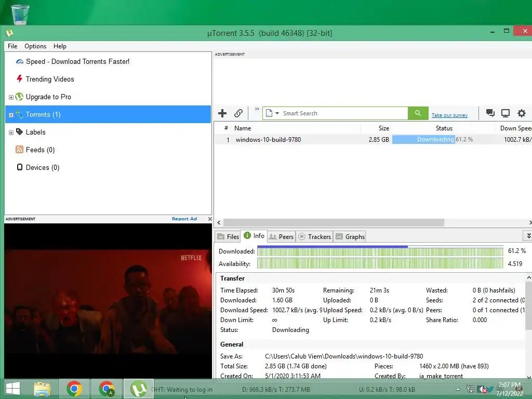Screen dimensions: 532x399
Task: Select Labels in the sidebar
Action: [36, 132]
